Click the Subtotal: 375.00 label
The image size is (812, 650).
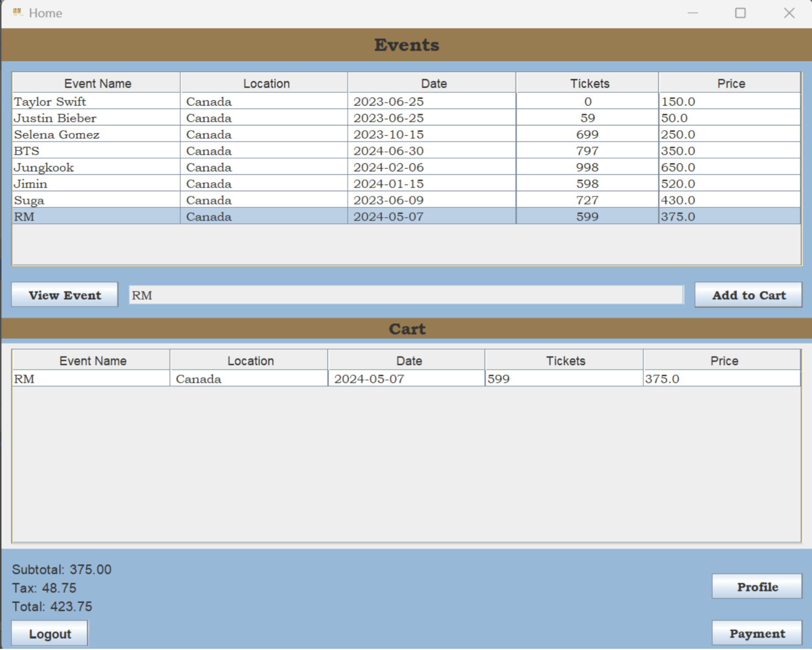pyautogui.click(x=62, y=569)
